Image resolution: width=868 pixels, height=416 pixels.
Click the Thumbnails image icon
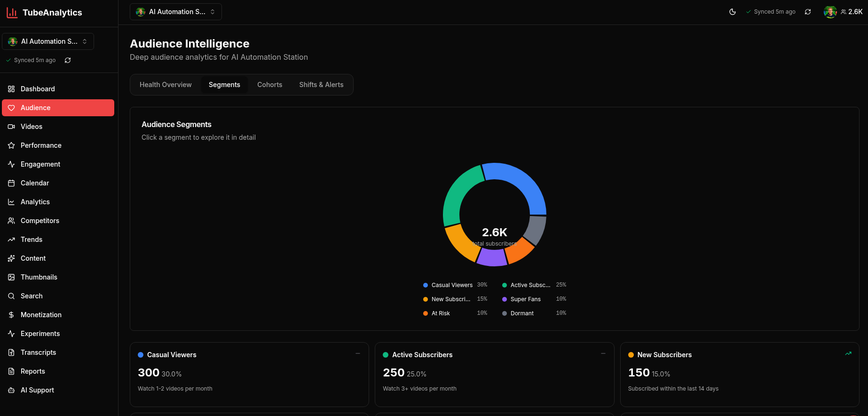click(x=11, y=277)
